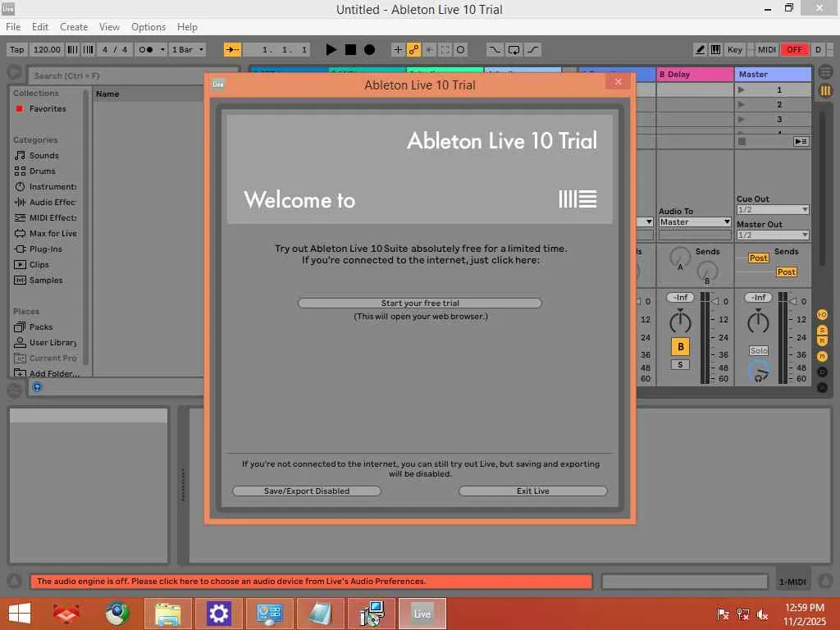
Task: Open Packs in Places
Action: (x=41, y=326)
